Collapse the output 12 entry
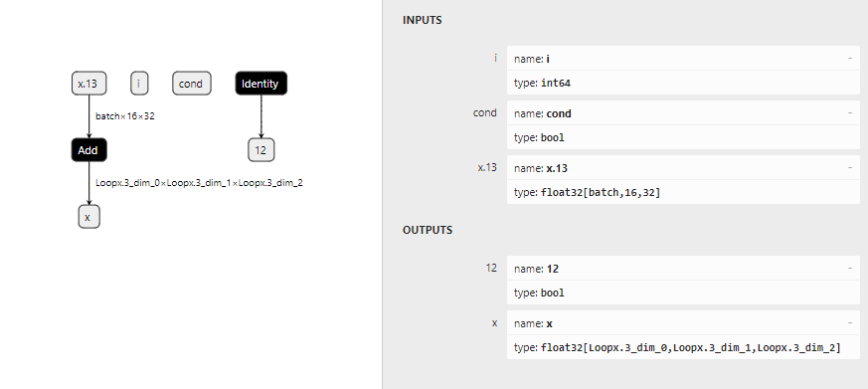Image resolution: width=868 pixels, height=389 pixels. point(850,269)
